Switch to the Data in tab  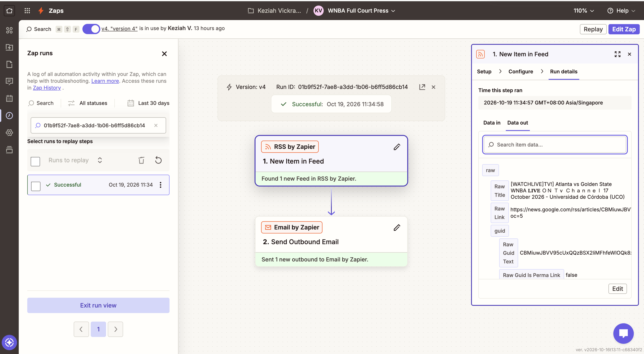click(x=492, y=123)
